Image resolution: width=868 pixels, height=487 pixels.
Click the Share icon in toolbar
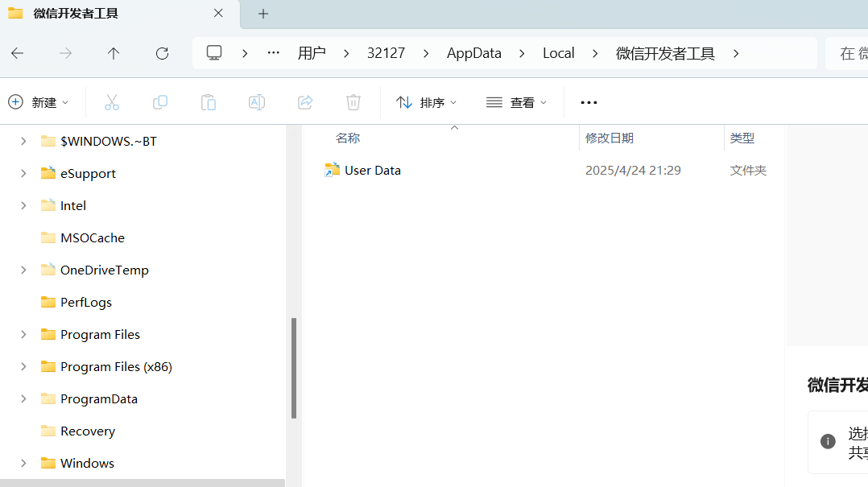click(x=305, y=102)
